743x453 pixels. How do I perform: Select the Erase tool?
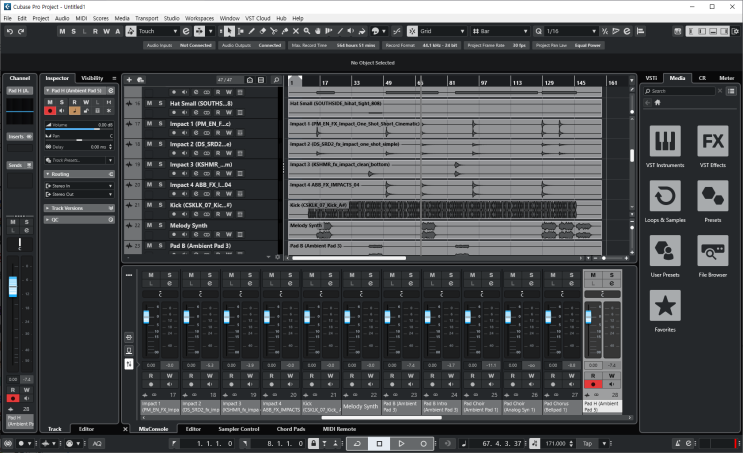263,31
